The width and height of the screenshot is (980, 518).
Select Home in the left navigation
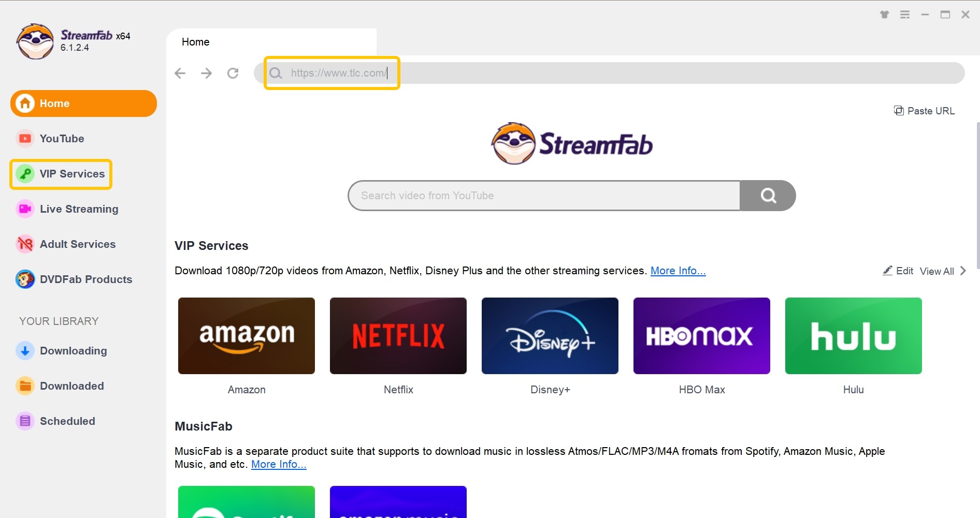click(54, 103)
